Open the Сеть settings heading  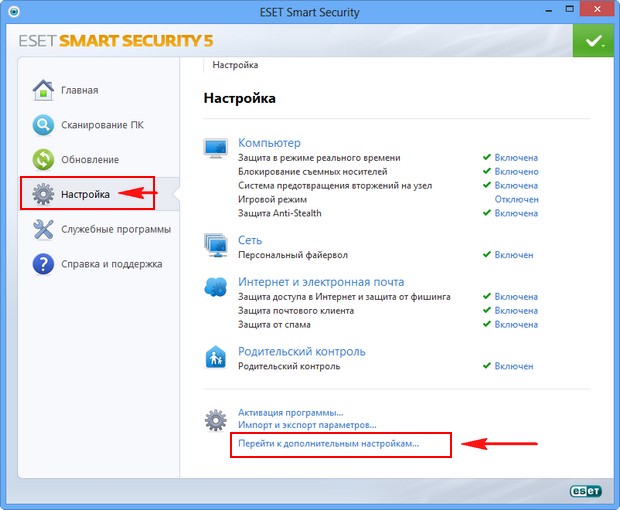[x=250, y=240]
